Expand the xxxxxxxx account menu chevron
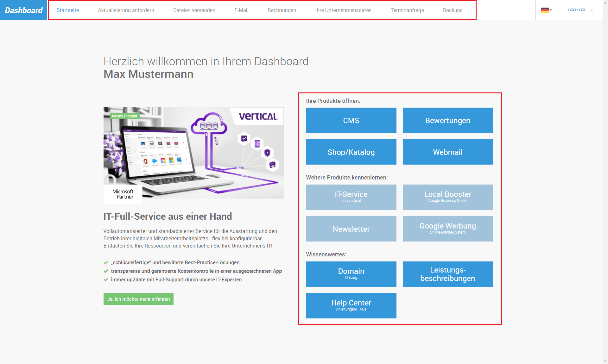This screenshot has width=608, height=364. (592, 10)
